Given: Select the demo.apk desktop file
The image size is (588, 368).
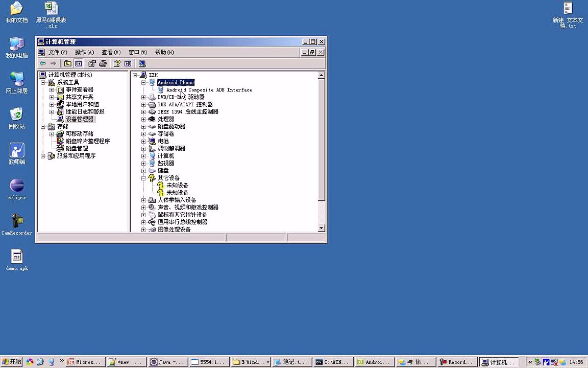Looking at the screenshot, I should point(17,260).
